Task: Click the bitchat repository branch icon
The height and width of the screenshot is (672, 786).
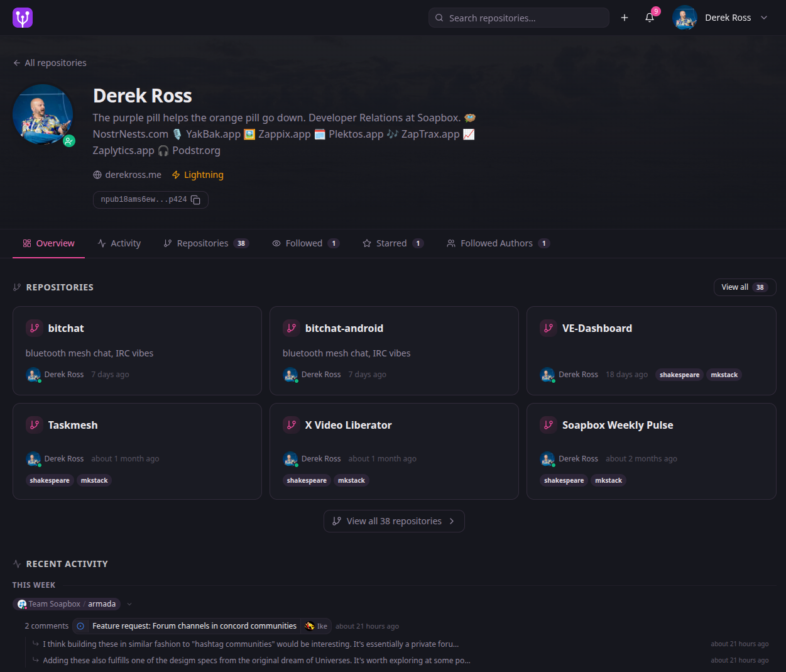Action: (x=35, y=328)
